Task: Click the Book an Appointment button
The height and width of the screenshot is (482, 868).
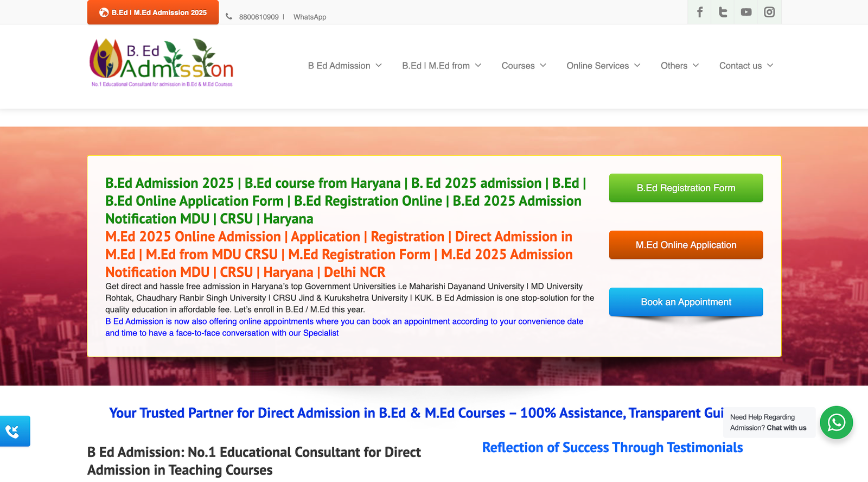Action: [x=686, y=302]
